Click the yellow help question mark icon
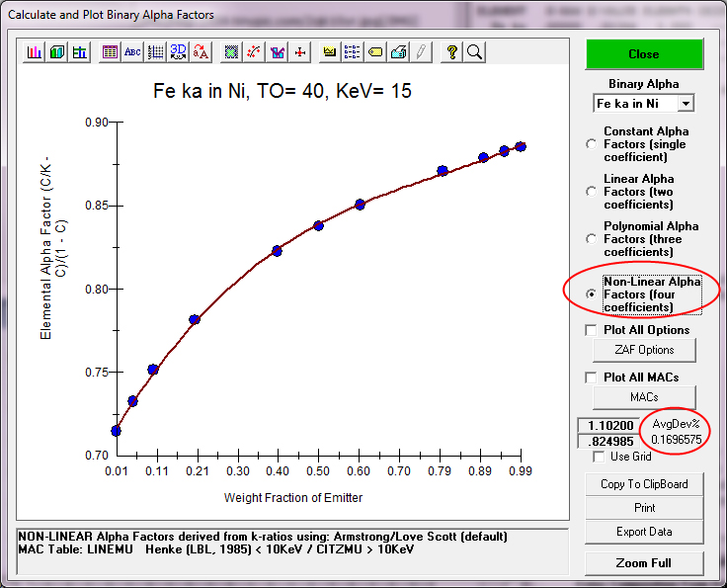This screenshot has width=727, height=588. (x=451, y=52)
